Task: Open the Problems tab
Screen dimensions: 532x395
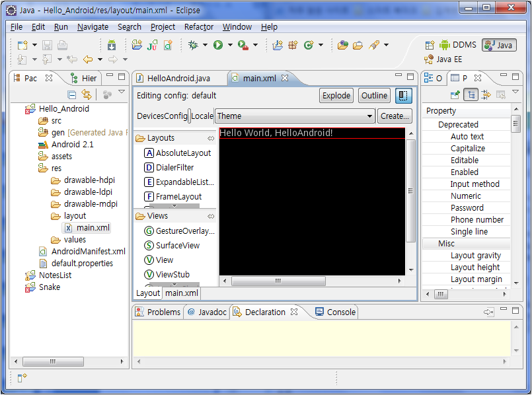Action: tap(158, 312)
